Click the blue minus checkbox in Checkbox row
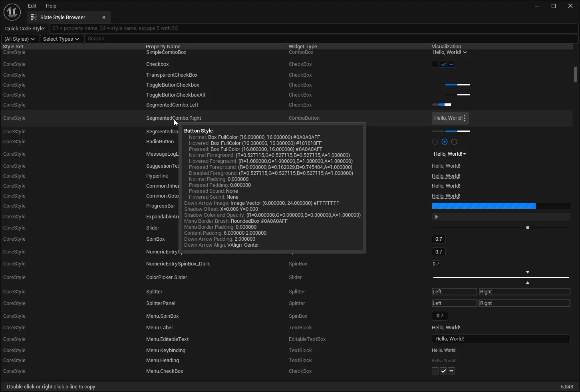This screenshot has height=392, width=580. tap(451, 64)
